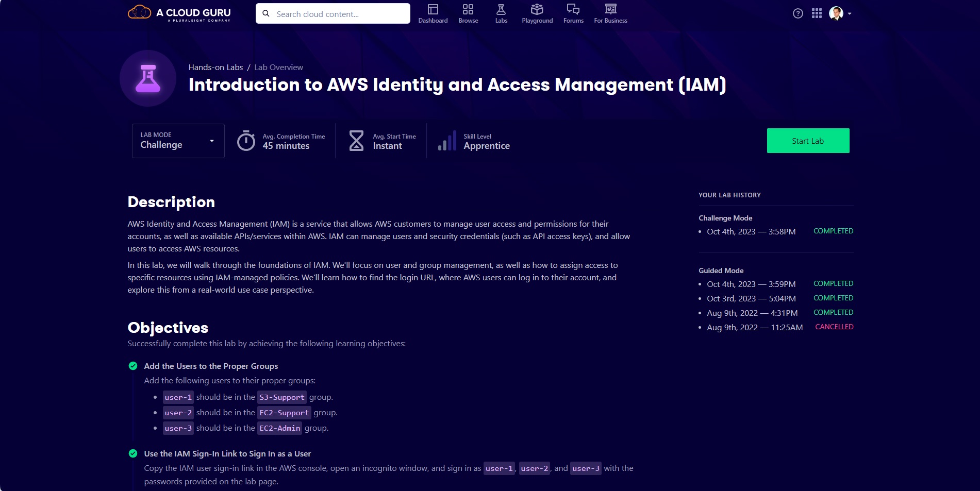Click the stopwatch completion time icon
This screenshot has width=980, height=491.
246,141
